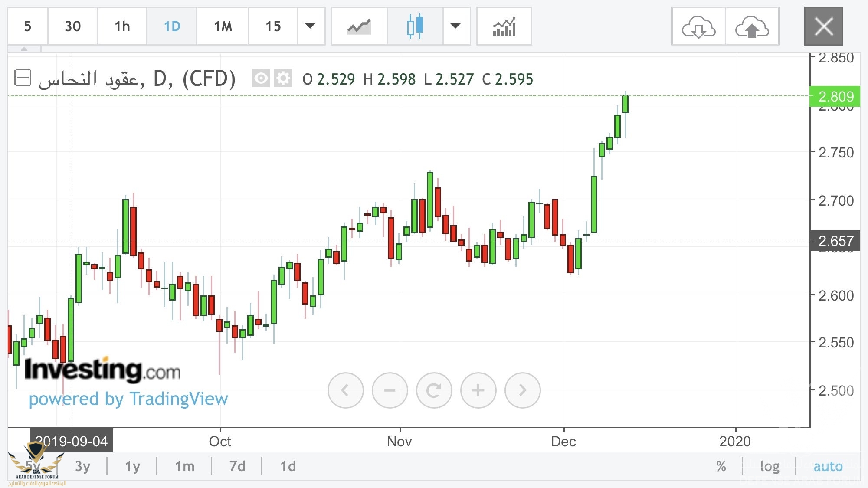Viewport: 868px width, 488px height.
Task: Toggle percent scale option
Action: pos(721,466)
